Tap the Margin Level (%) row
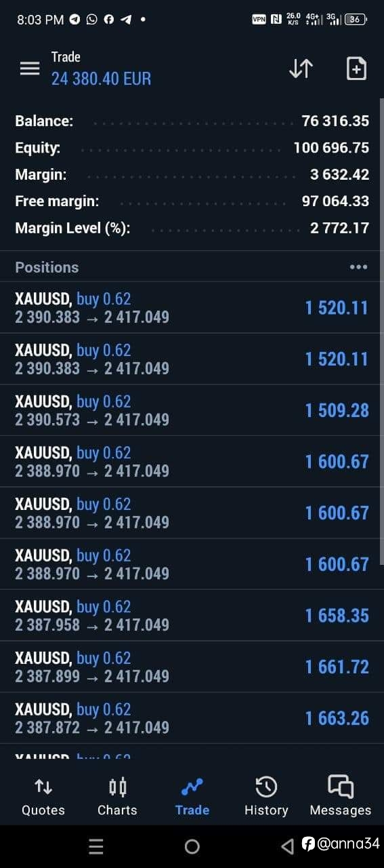 [x=192, y=229]
